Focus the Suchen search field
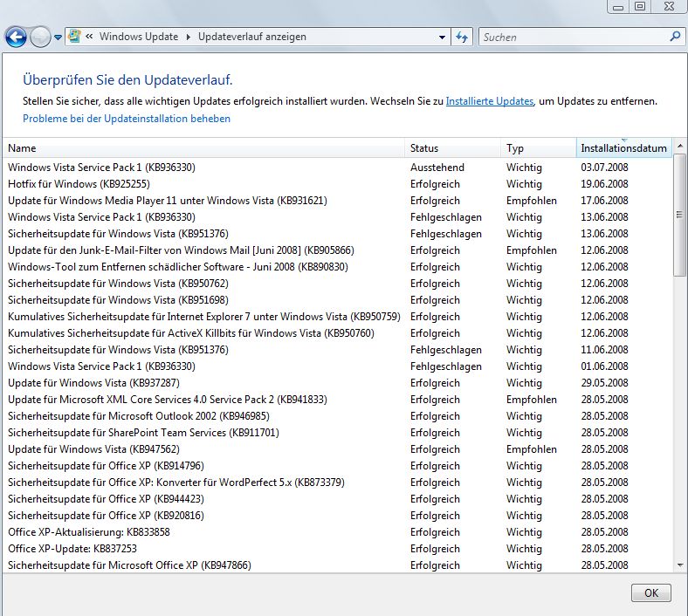The image size is (688, 616). tap(572, 37)
